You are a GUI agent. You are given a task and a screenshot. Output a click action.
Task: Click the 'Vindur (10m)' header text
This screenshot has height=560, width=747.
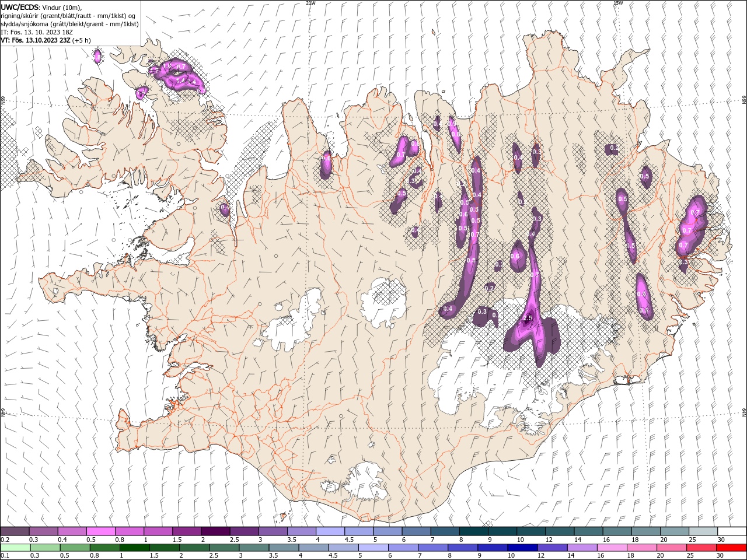[x=62, y=7]
